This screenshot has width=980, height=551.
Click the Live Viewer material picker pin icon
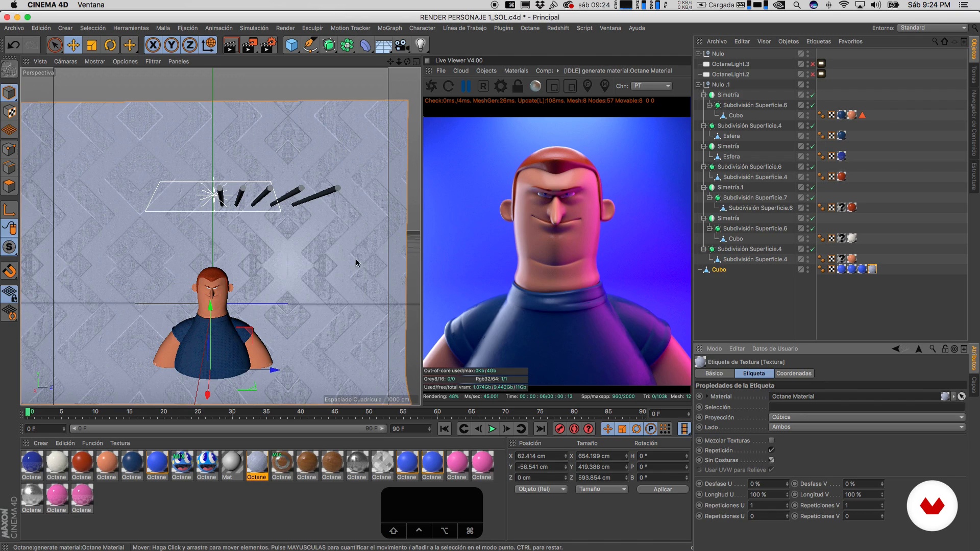tap(605, 86)
